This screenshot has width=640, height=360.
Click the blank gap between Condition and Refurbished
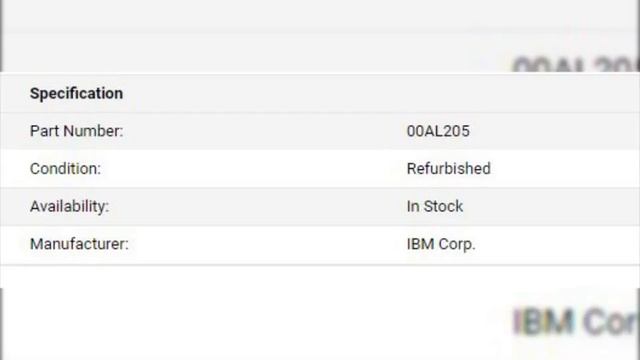[x=253, y=169]
